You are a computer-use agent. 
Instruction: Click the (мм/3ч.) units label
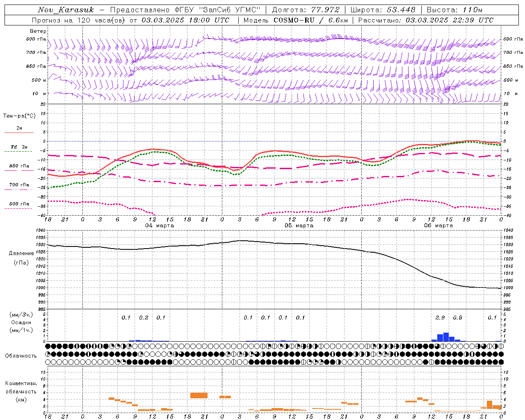21,315
